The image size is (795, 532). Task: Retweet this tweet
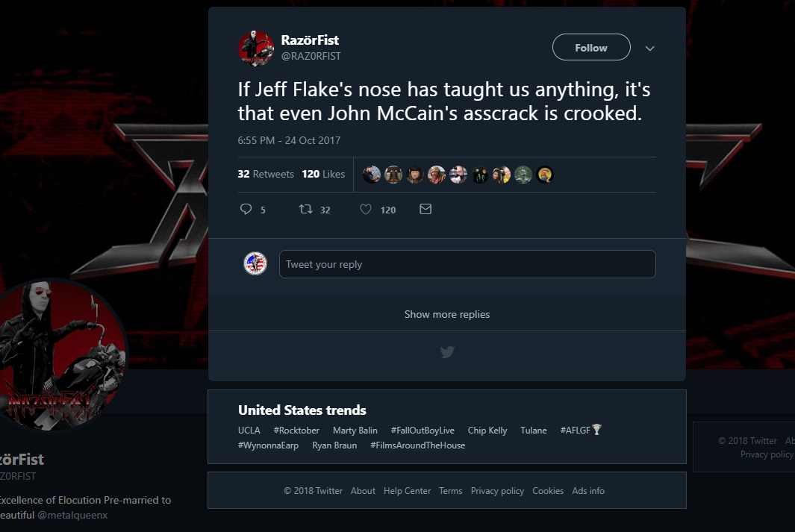pyautogui.click(x=305, y=210)
